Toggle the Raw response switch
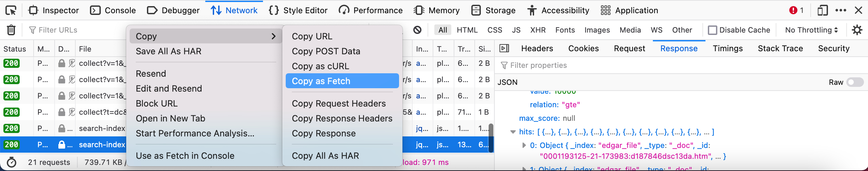Screen dimensions: 868x171 855,82
